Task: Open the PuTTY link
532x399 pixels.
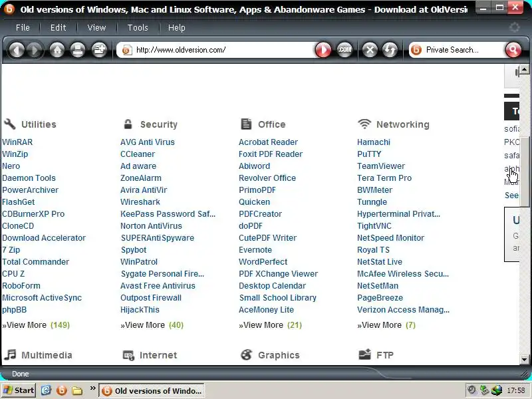Action: point(369,154)
